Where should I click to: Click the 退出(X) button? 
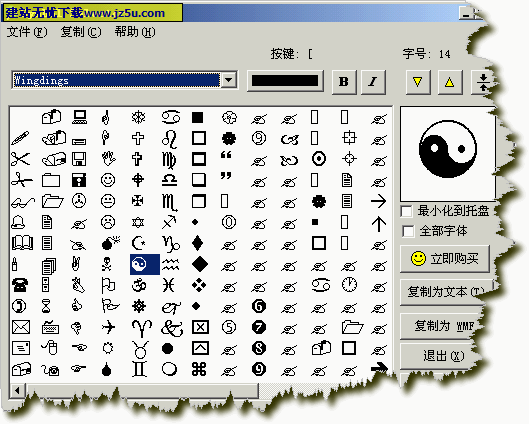tap(443, 356)
